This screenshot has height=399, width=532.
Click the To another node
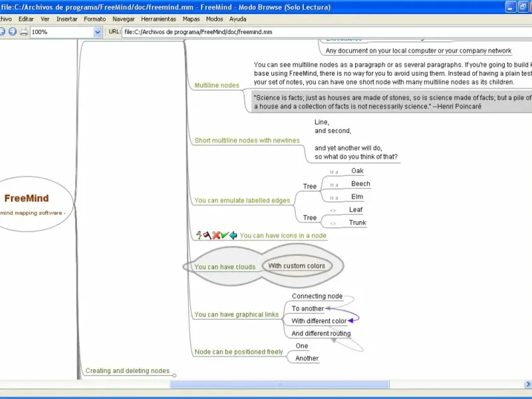pyautogui.click(x=308, y=309)
